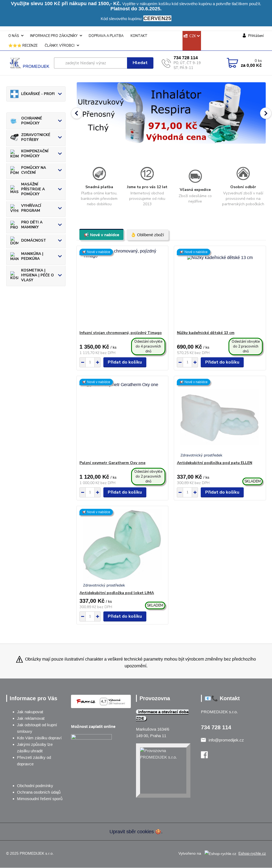The width and height of the screenshot is (272, 868).
Task: Open the Obchodní podmínky footer link
Action: (35, 785)
